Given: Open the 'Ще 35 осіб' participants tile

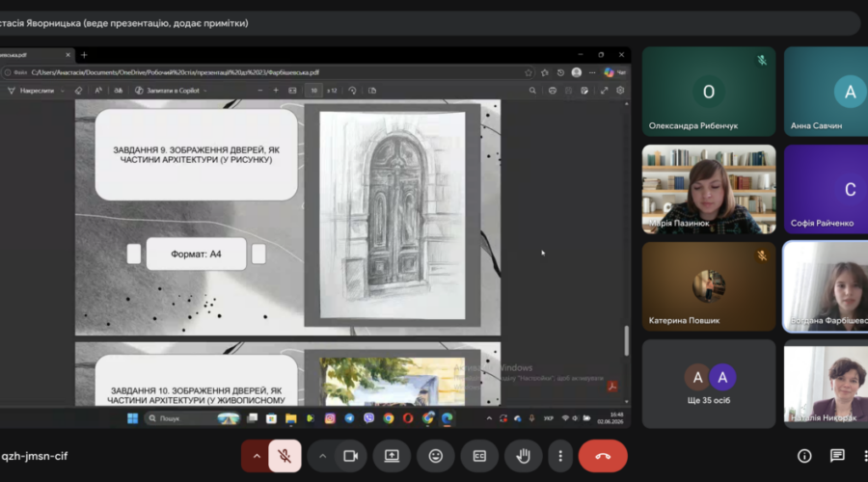Looking at the screenshot, I should 709,384.
